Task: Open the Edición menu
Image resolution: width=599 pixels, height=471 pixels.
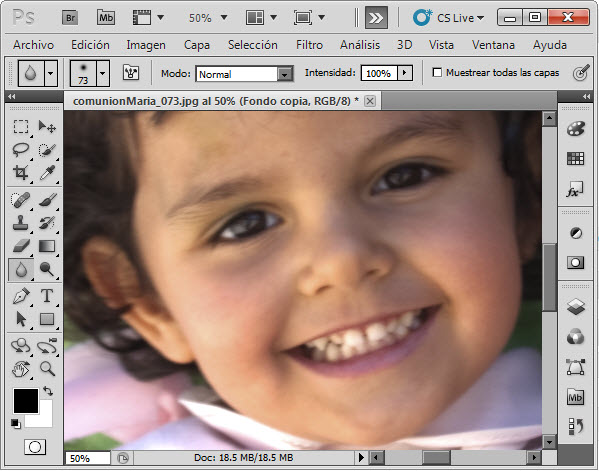Action: (x=90, y=45)
